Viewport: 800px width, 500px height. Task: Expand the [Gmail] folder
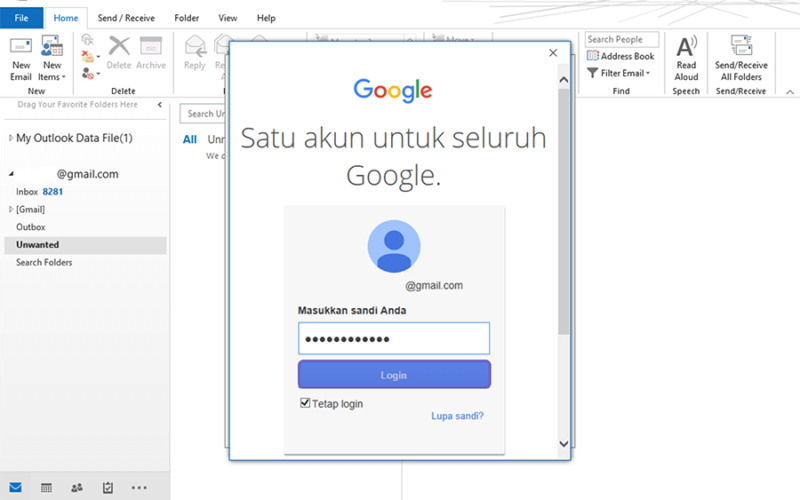(x=11, y=209)
